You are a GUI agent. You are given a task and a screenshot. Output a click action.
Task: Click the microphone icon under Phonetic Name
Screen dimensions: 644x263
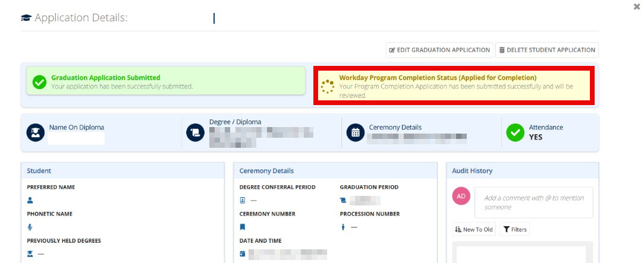click(x=30, y=227)
